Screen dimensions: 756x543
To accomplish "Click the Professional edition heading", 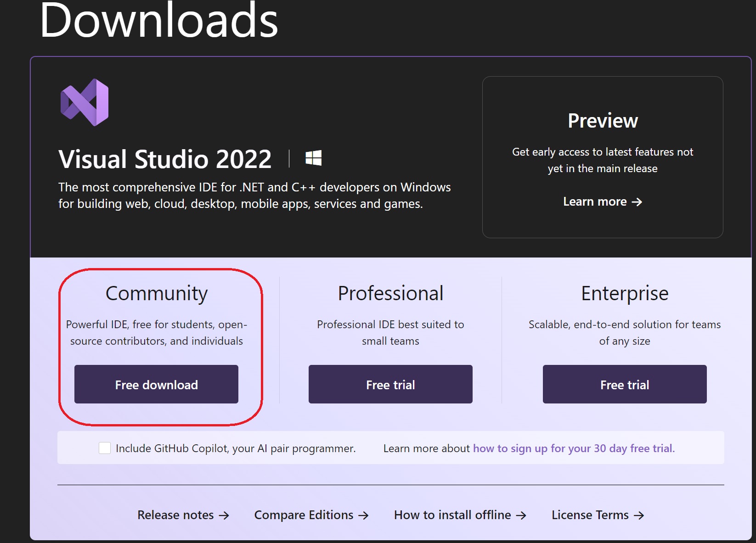I will (390, 293).
